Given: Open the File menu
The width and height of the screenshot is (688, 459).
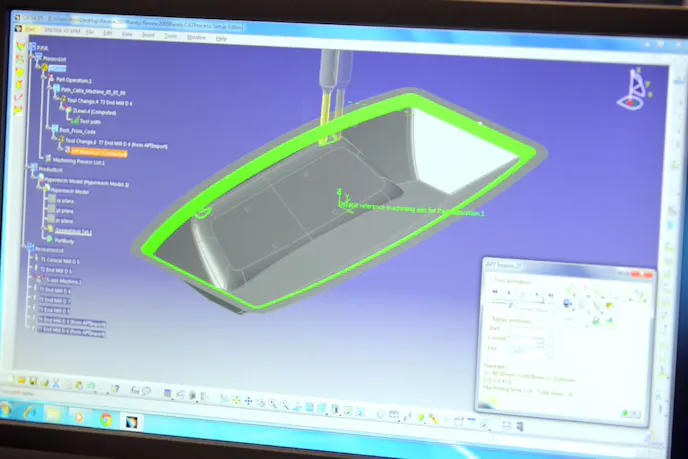Looking at the screenshot, I should click(89, 33).
